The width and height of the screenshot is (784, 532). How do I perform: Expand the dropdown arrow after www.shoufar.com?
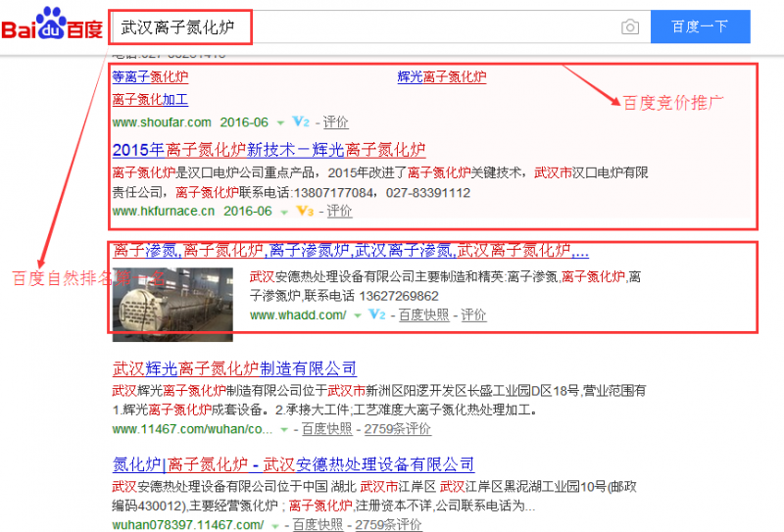coord(280,123)
